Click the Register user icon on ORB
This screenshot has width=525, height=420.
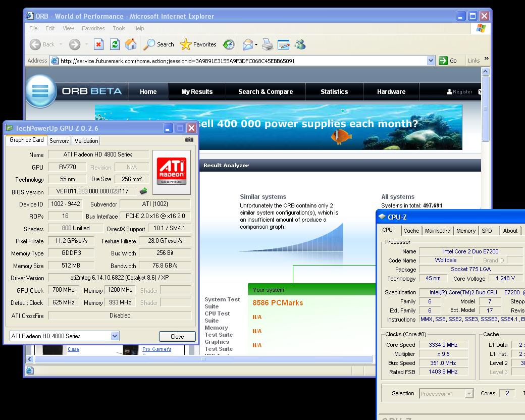click(x=449, y=91)
